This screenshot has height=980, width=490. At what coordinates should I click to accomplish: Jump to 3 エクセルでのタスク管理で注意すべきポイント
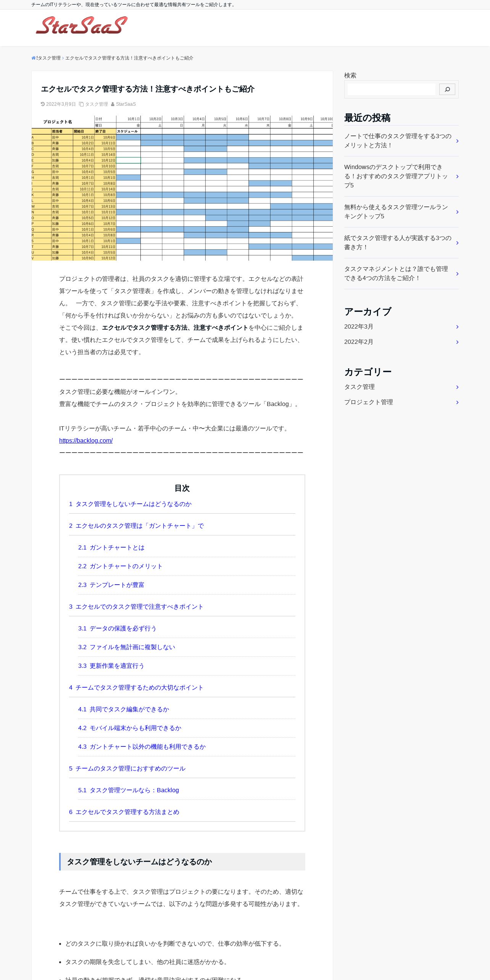point(136,607)
